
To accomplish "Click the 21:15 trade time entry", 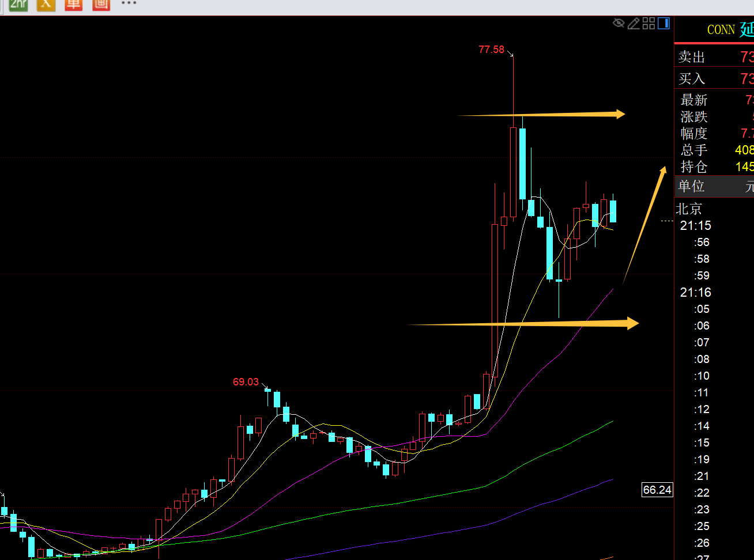I will pos(696,226).
